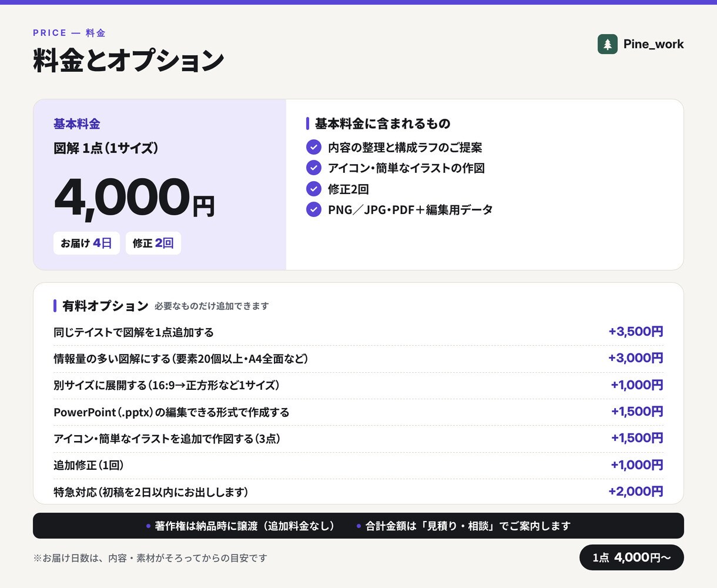Click the 料金とオプション heading
This screenshot has width=717, height=588.
(x=129, y=61)
